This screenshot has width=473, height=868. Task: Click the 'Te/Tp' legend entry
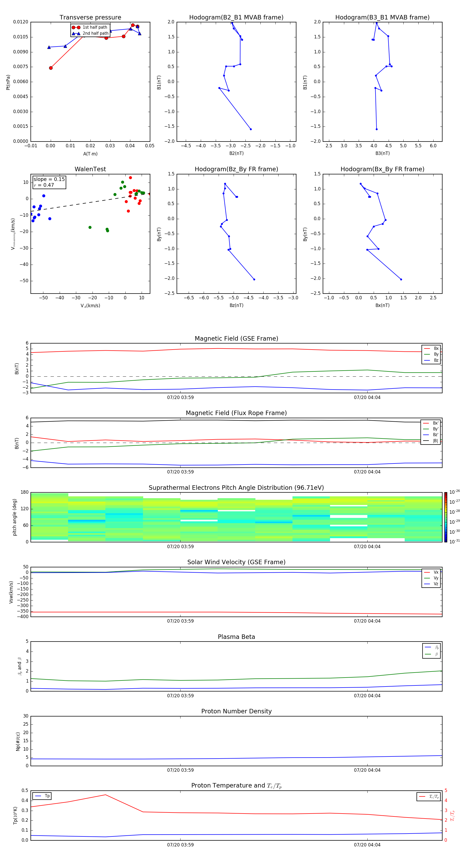[429, 797]
